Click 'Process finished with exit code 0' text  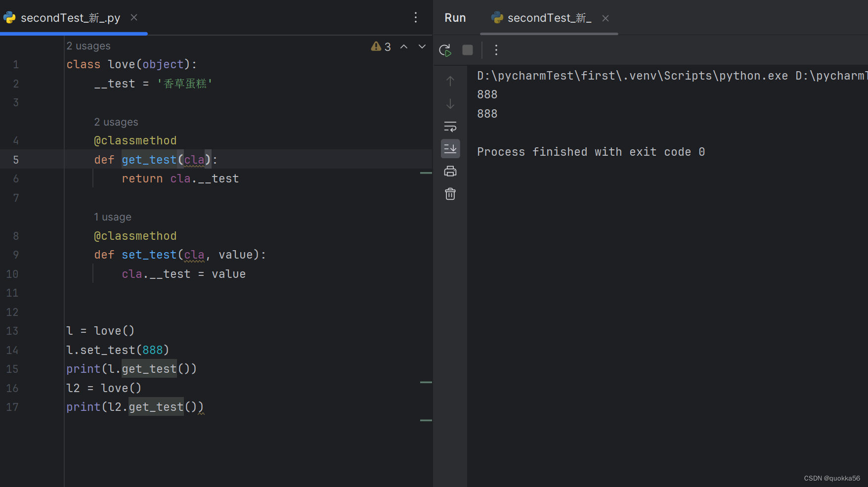pyautogui.click(x=591, y=152)
